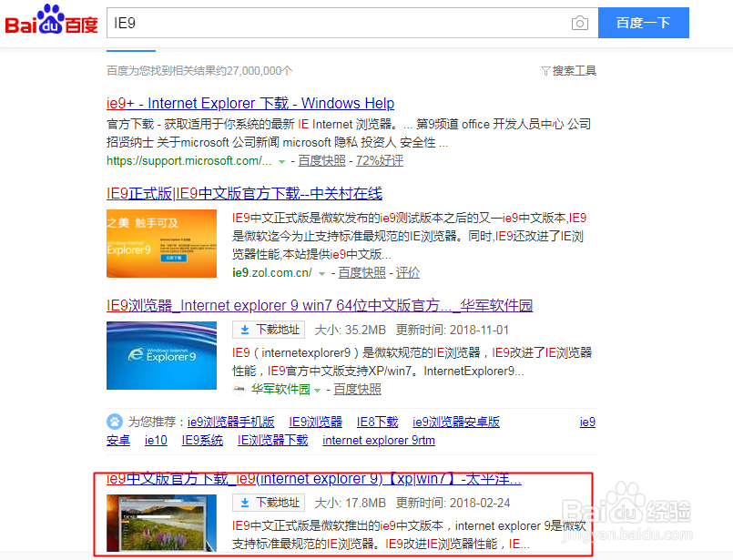
Task: Click the download icon on the first 下载地址 button
Action: [x=246, y=330]
